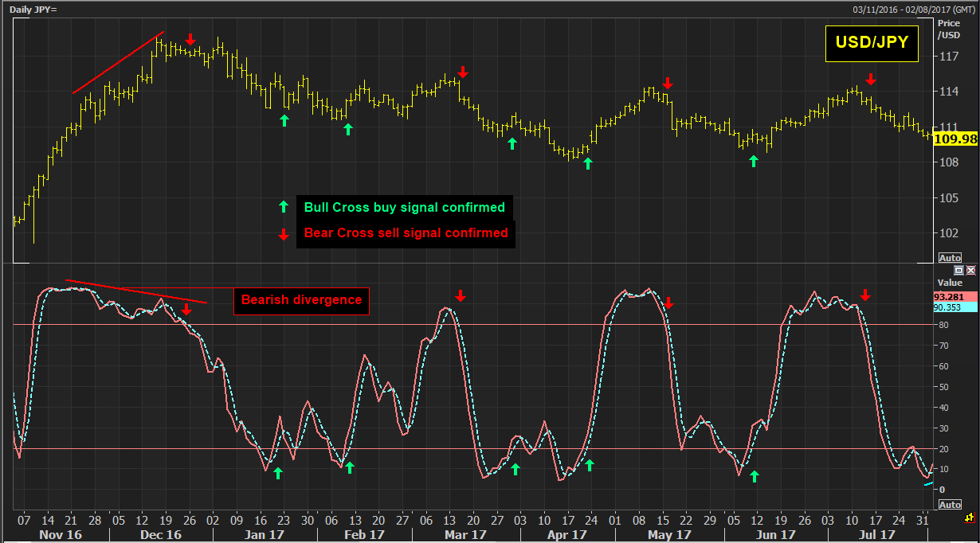Click the red arrow in the legend

[283, 234]
